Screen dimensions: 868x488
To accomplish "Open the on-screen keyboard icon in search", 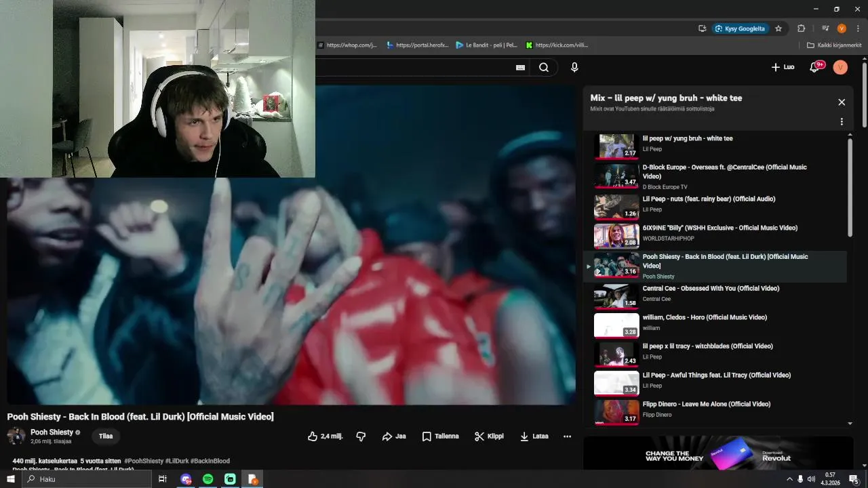I will click(520, 67).
